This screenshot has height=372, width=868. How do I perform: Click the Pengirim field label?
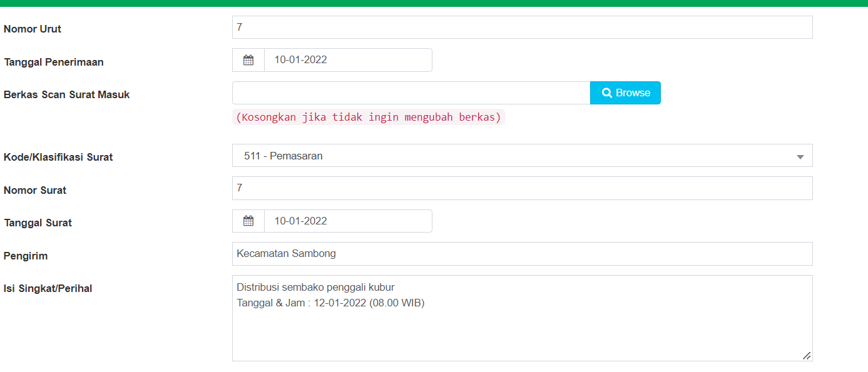(x=25, y=256)
